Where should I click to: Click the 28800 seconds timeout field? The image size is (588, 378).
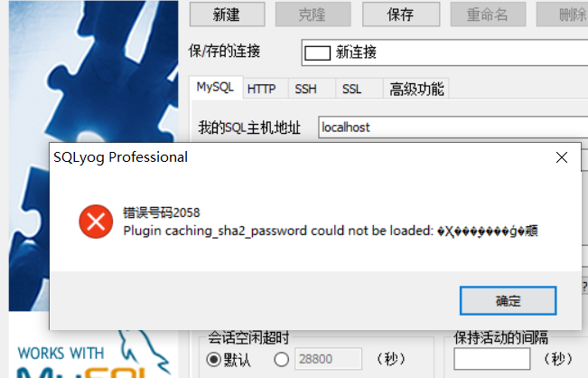pos(329,359)
